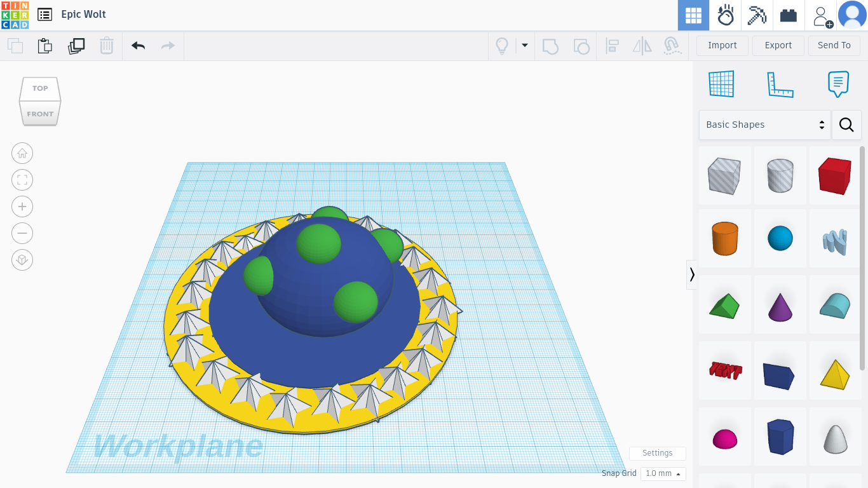Image resolution: width=868 pixels, height=488 pixels.
Task: Open the Sim Lab icon
Action: click(x=726, y=15)
